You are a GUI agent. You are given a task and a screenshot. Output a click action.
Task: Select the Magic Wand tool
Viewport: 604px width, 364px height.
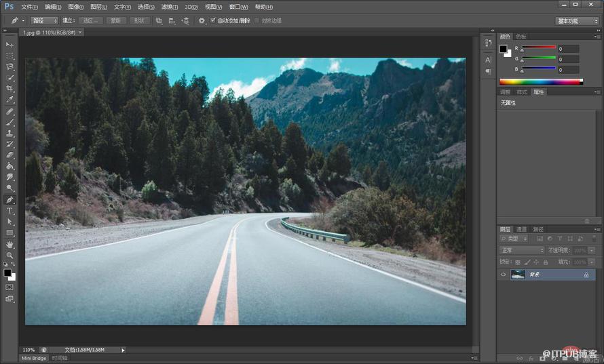(10, 77)
